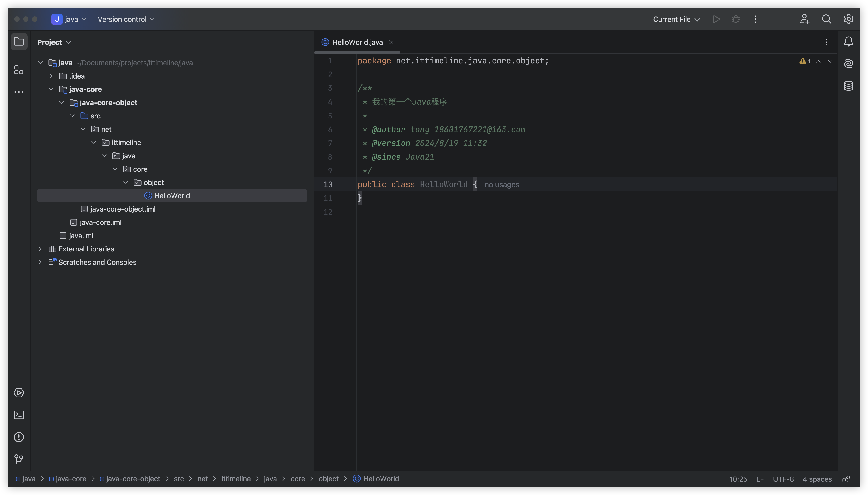Viewport: 868px width, 495px height.
Task: Open the Services tool window icon
Action: click(19, 393)
